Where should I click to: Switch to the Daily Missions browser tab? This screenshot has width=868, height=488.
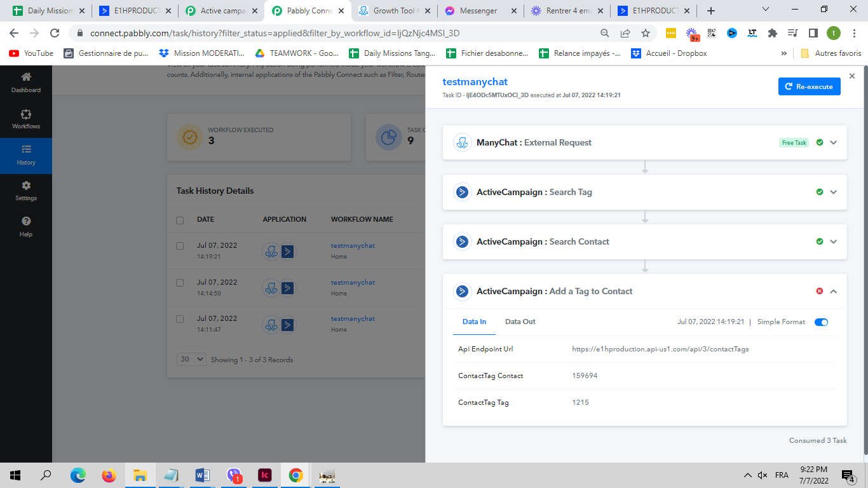(50, 11)
